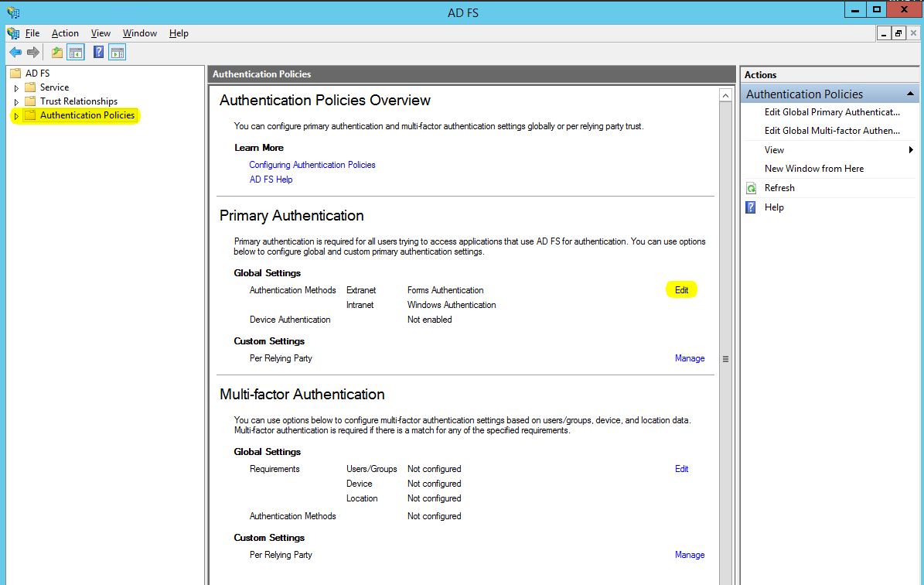
Task: Collapse the Authentication Policies actions section
Action: [x=910, y=94]
